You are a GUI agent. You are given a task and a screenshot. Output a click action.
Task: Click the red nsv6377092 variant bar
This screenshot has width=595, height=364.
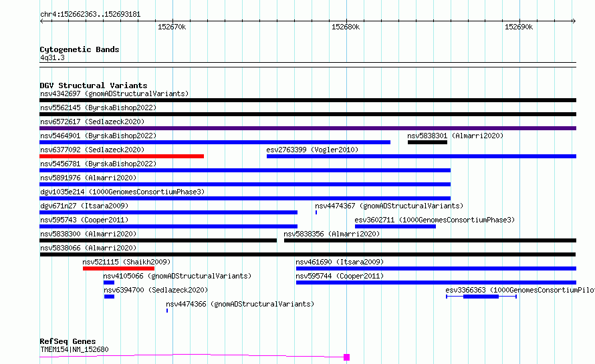coord(122,156)
